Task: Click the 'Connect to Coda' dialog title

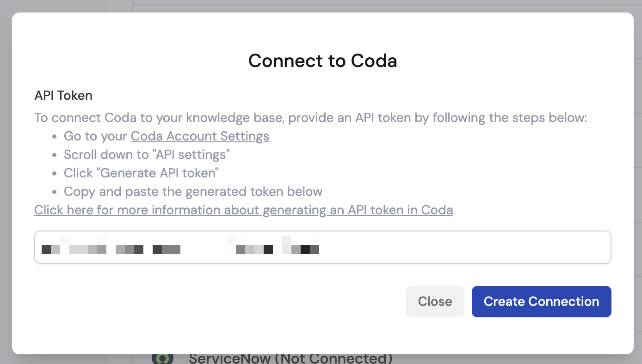Action: (x=322, y=61)
